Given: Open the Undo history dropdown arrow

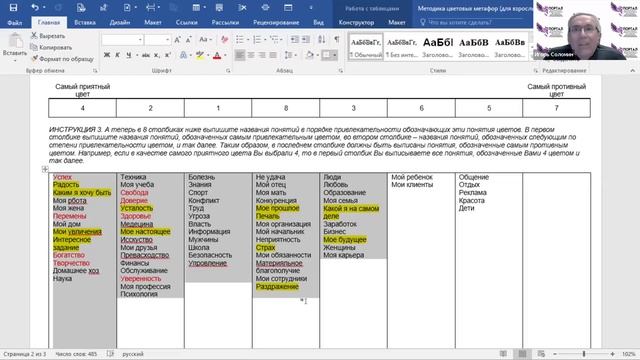Looking at the screenshot, I should 44,7.
